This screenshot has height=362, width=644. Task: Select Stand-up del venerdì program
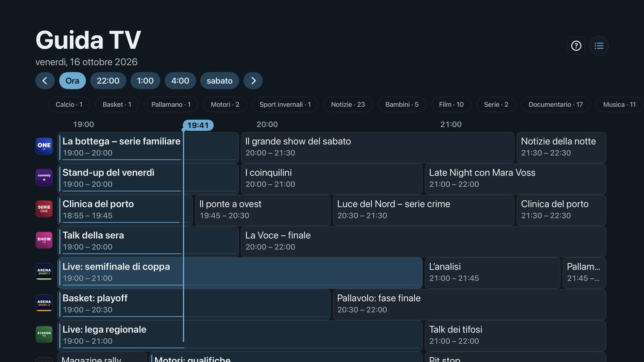click(148, 179)
